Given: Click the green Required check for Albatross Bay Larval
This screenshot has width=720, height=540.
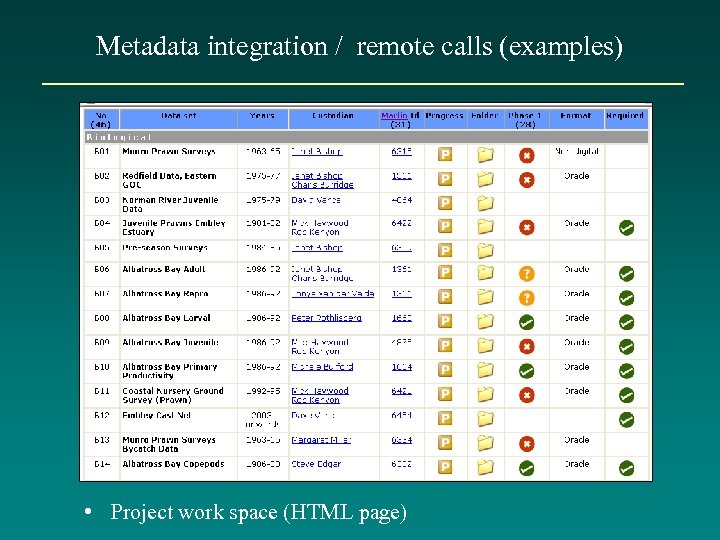Looking at the screenshot, I should [626, 322].
